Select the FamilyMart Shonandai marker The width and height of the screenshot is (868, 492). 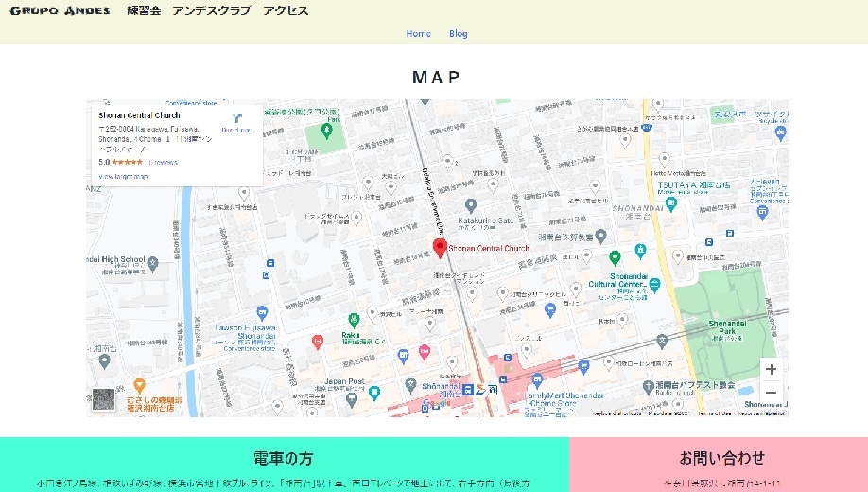click(x=537, y=380)
